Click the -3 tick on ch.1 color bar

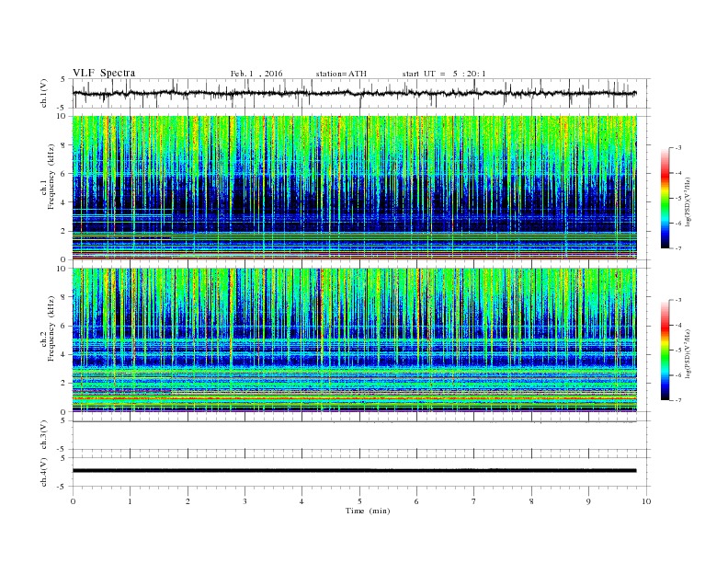[677, 148]
